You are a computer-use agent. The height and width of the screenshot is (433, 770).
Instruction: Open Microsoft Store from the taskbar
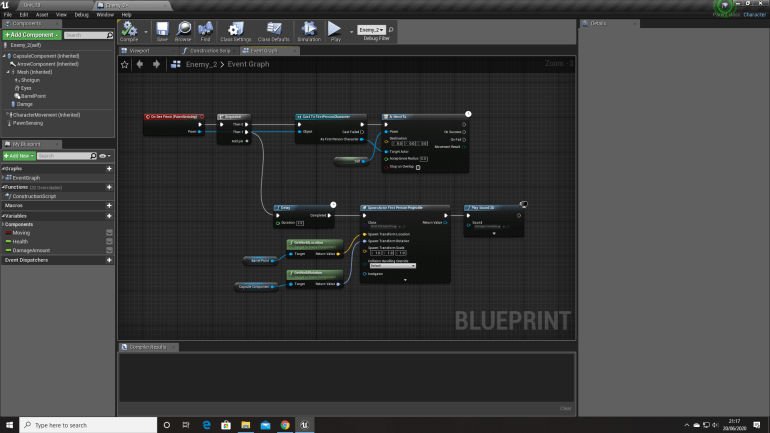point(226,425)
